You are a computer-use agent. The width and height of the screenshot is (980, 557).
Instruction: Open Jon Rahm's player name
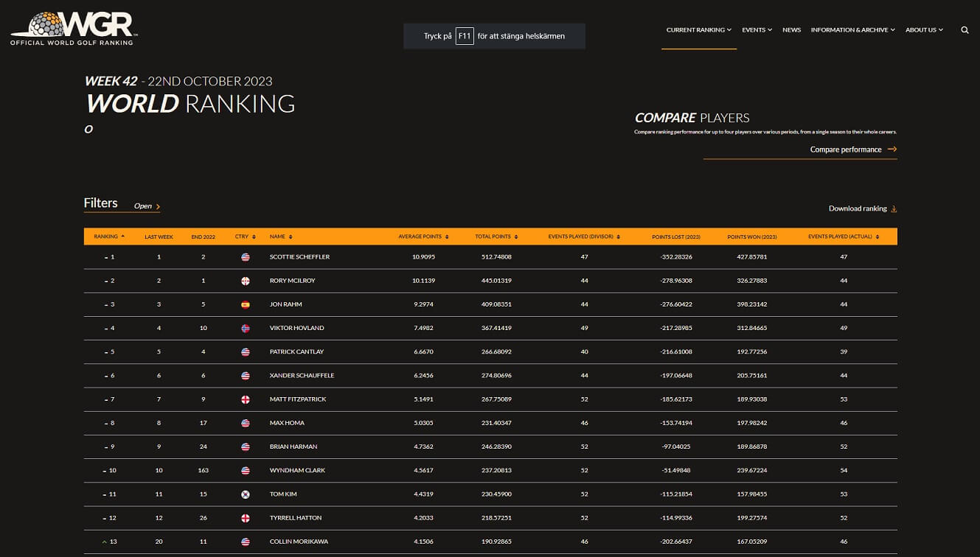[x=285, y=304]
